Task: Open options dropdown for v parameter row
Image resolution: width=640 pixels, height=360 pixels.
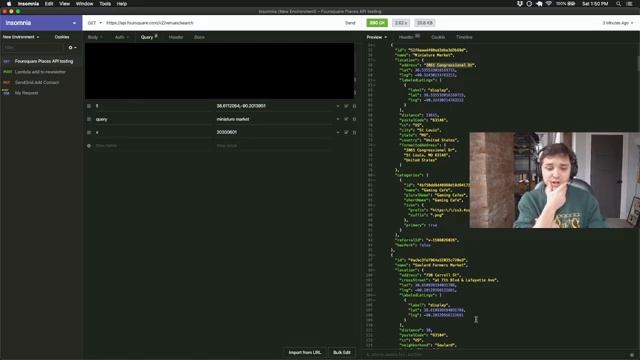Action: (x=338, y=132)
